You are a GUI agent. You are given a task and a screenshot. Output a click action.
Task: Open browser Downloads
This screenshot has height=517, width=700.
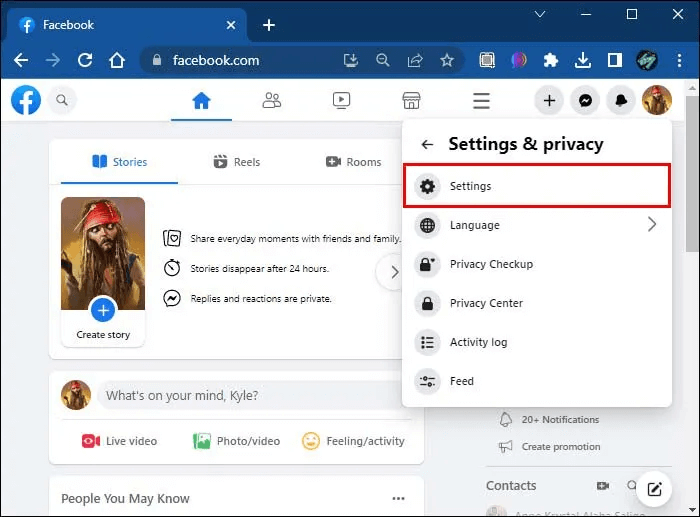click(x=583, y=60)
